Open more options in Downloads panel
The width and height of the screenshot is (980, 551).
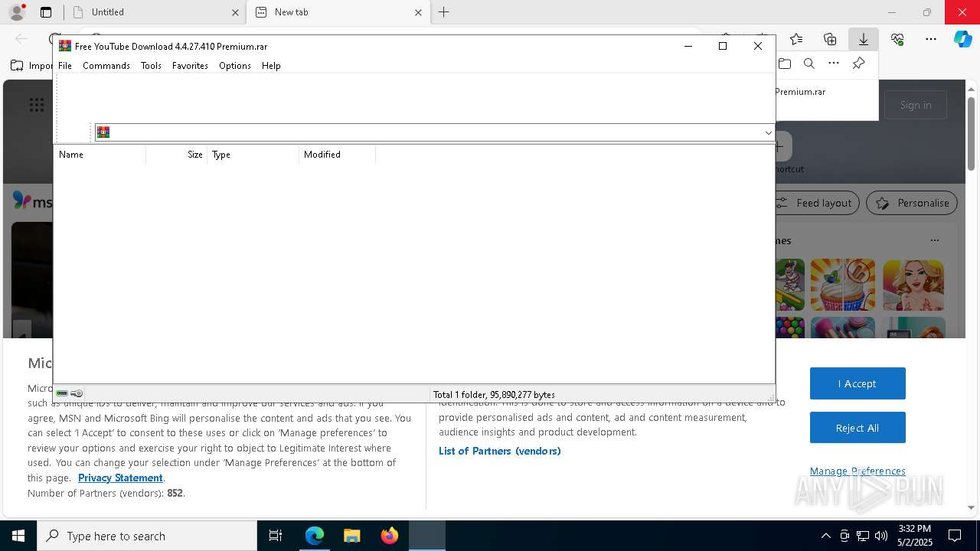tap(834, 64)
